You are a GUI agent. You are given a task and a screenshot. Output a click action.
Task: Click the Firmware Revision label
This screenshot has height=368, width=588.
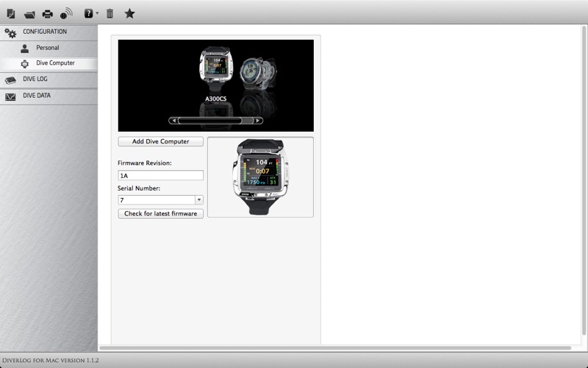(x=145, y=163)
